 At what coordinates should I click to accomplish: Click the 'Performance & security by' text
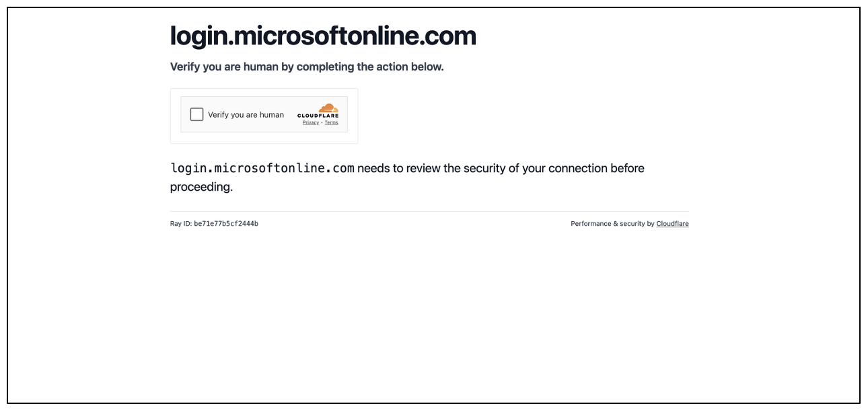pyautogui.click(x=612, y=224)
